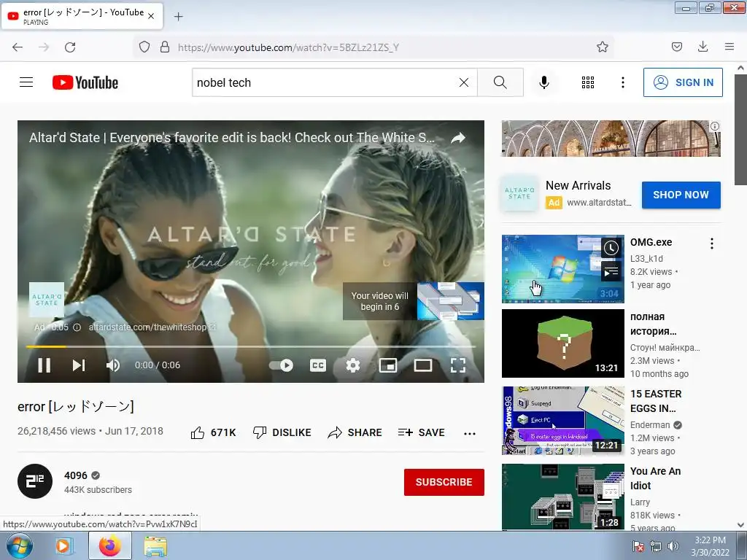Pause the playing video
This screenshot has width=747, height=560.
click(44, 365)
